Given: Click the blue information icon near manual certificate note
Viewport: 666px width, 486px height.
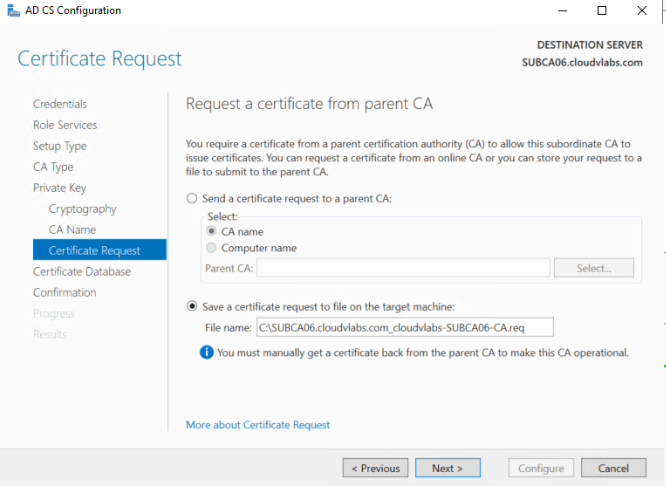Looking at the screenshot, I should click(206, 352).
